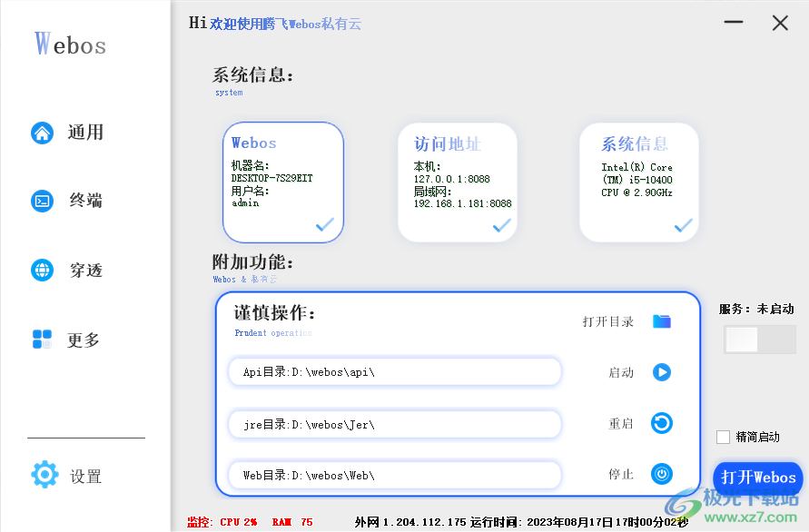The width and height of the screenshot is (809, 532).
Task: Click the RAM 75 monitor reading
Action: point(292,522)
